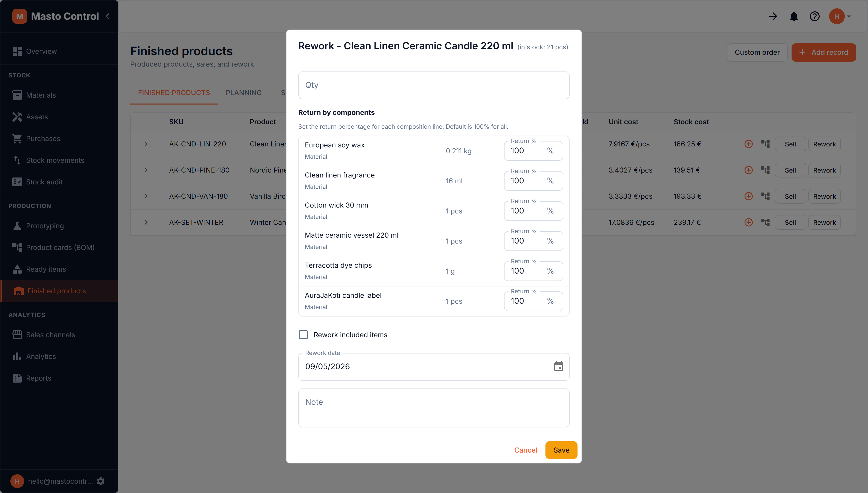
Task: Click plus circle icon on AK-CND-VAN-180 row
Action: 748,196
